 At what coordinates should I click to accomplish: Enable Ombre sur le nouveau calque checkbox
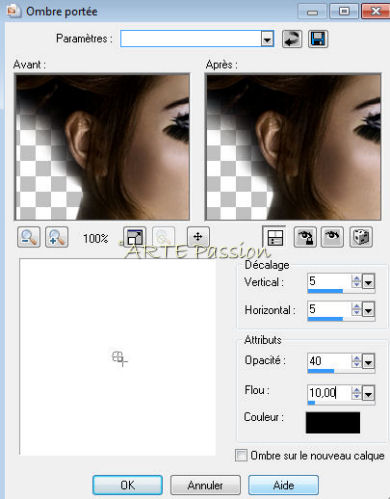[x=241, y=455]
